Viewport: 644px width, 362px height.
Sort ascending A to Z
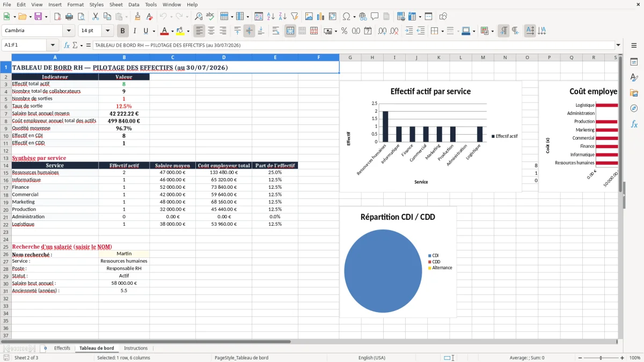271,17
